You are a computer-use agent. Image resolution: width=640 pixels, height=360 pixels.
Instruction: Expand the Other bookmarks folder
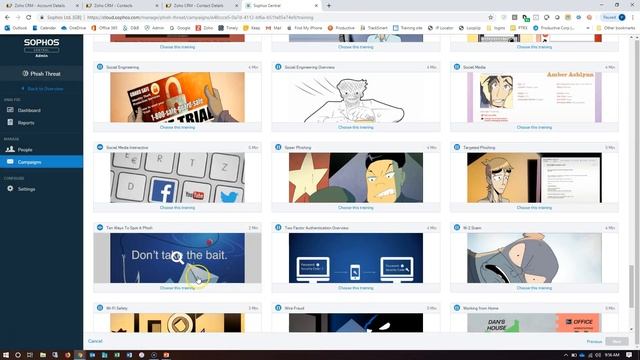click(616, 28)
